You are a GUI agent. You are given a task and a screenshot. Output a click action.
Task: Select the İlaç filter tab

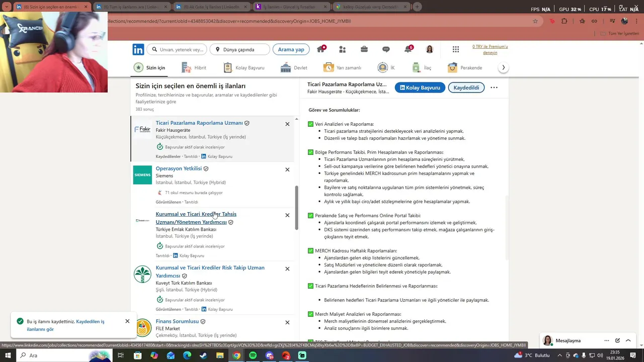[x=422, y=67]
